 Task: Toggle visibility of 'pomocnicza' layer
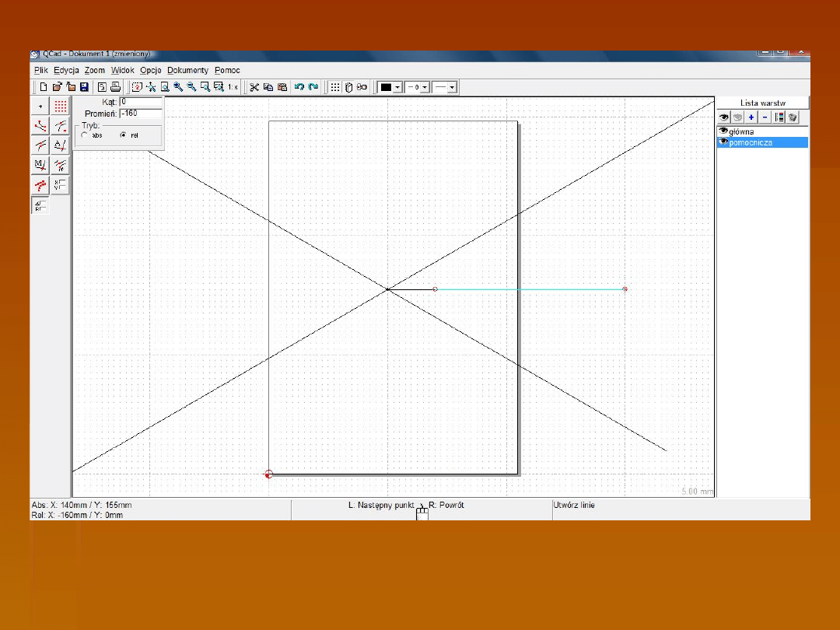pos(723,142)
